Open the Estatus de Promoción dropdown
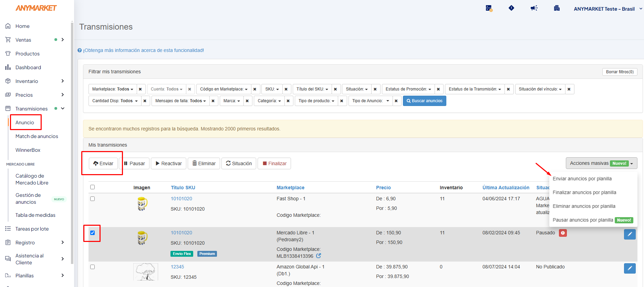The image size is (644, 287). [x=408, y=89]
